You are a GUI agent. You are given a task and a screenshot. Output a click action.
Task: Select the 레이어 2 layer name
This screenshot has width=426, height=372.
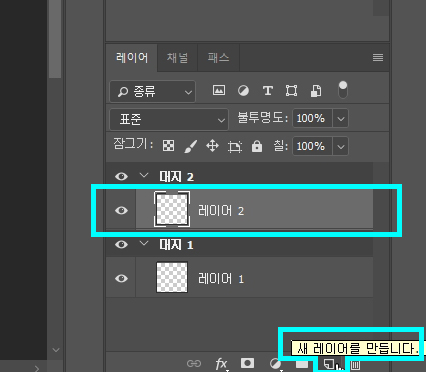pyautogui.click(x=221, y=211)
